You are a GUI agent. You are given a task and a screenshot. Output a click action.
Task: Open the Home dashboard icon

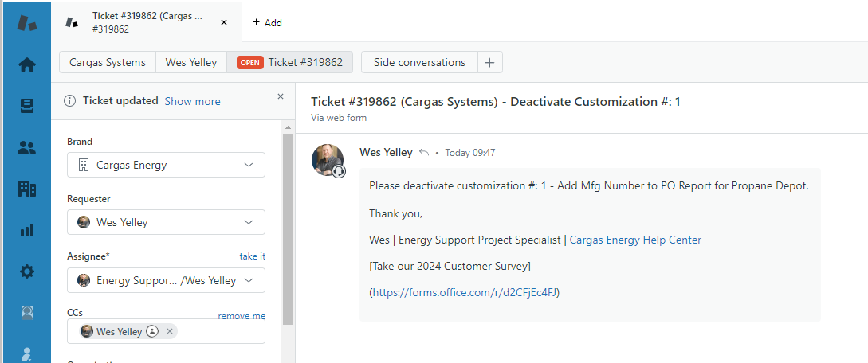point(27,64)
